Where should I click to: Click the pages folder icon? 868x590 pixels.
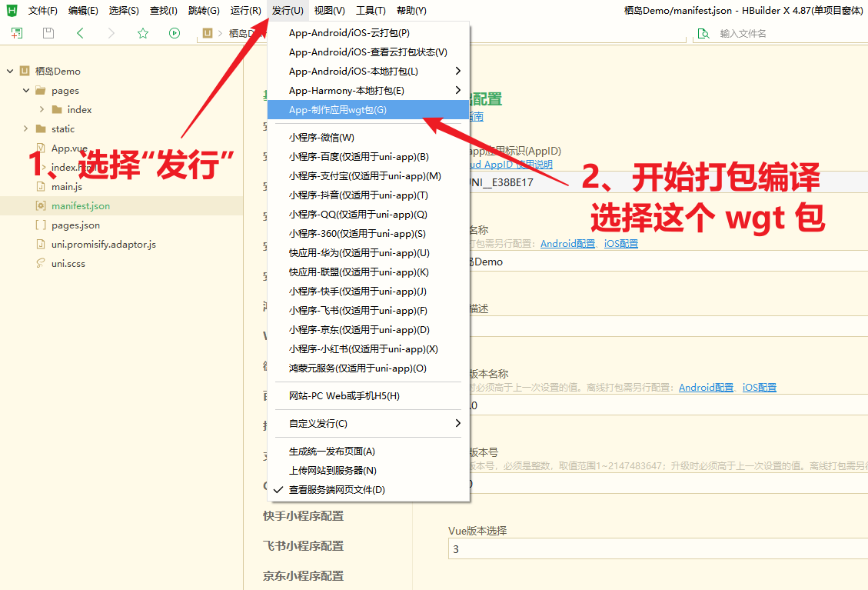coord(41,90)
